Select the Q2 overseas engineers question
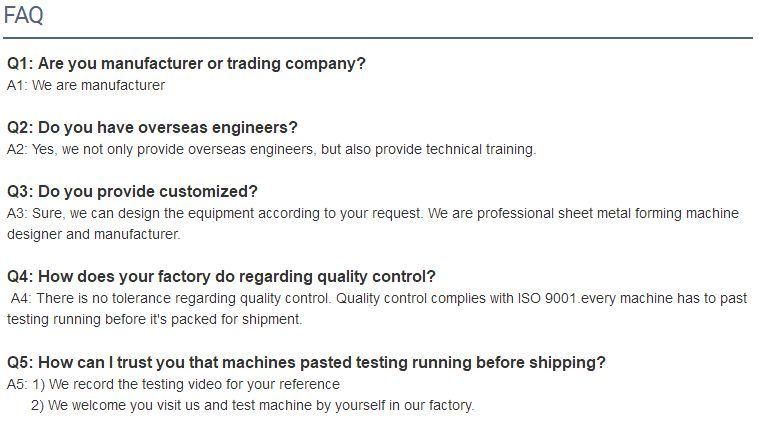 coord(152,128)
